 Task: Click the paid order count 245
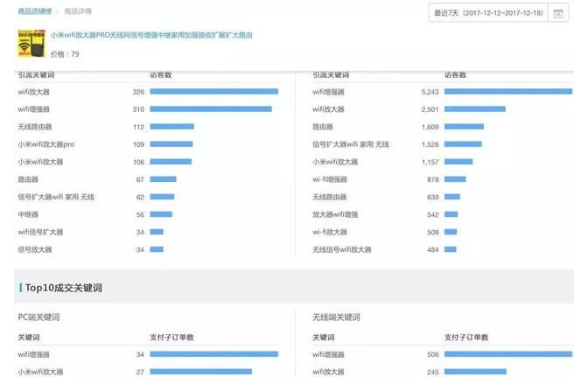click(433, 372)
